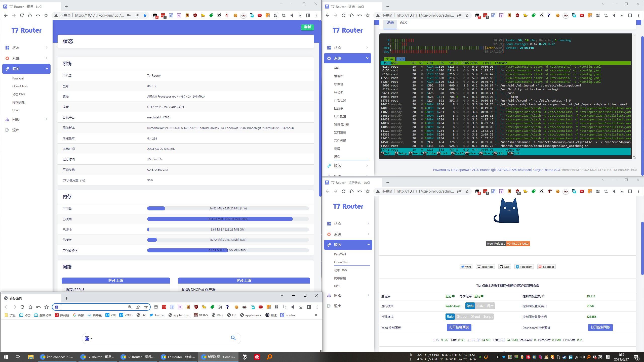The image size is (644, 362).
Task: Select Rule proxy mode
Action: pos(450,317)
